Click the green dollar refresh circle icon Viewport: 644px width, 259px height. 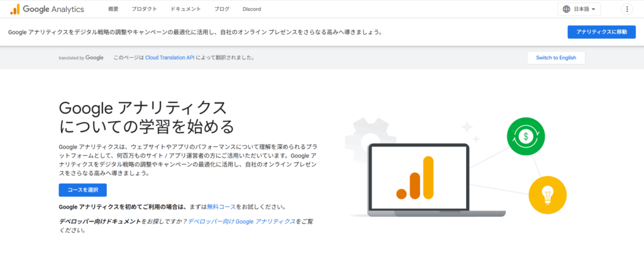pos(526,136)
